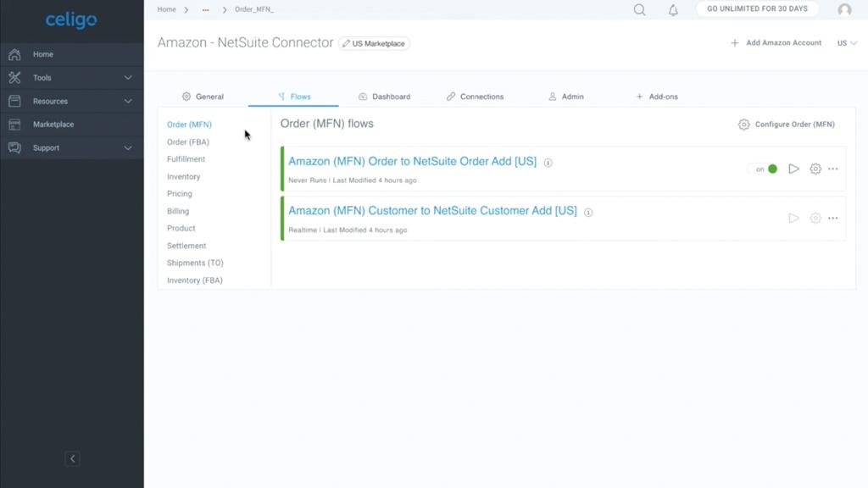868x488 pixels.
Task: Collapse the sidebar with the arrow button
Action: 73,458
